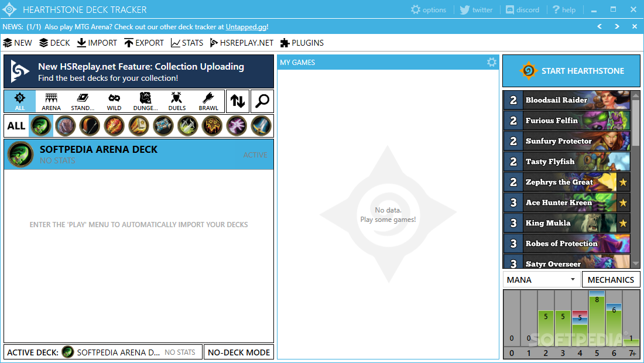Filter decks by Shaman class icon
Screen dimensions: 644x363
[212, 126]
